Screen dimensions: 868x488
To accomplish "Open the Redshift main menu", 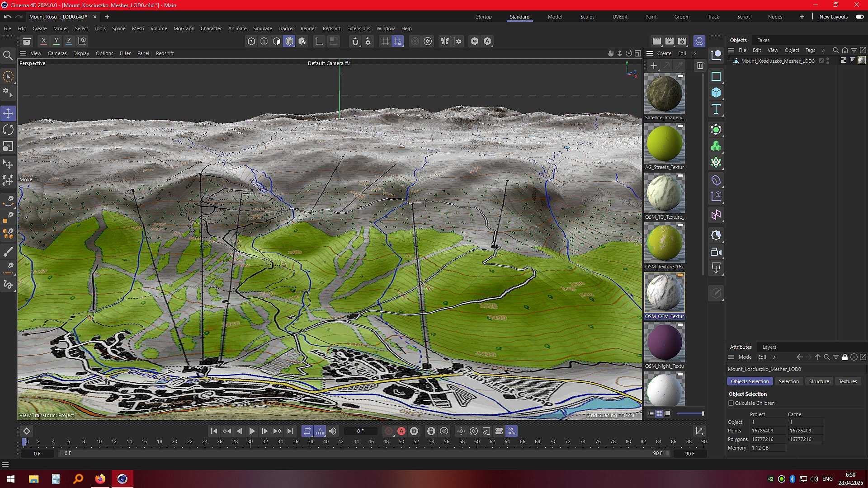I will [331, 28].
